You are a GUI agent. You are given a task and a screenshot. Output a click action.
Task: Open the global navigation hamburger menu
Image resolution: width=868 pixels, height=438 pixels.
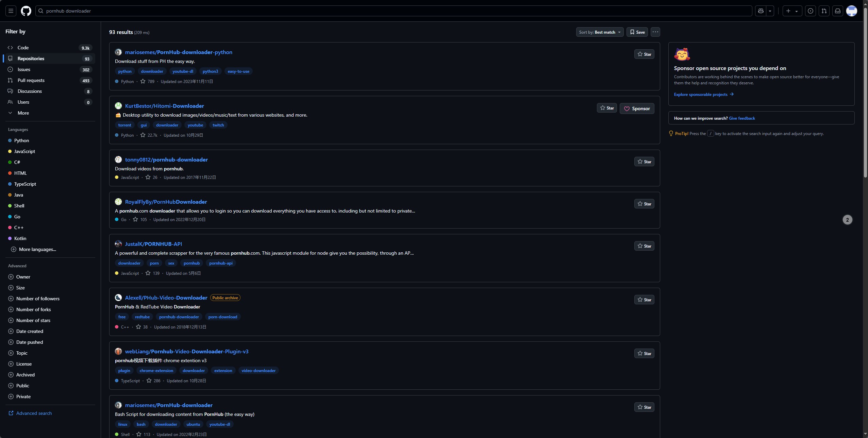11,11
